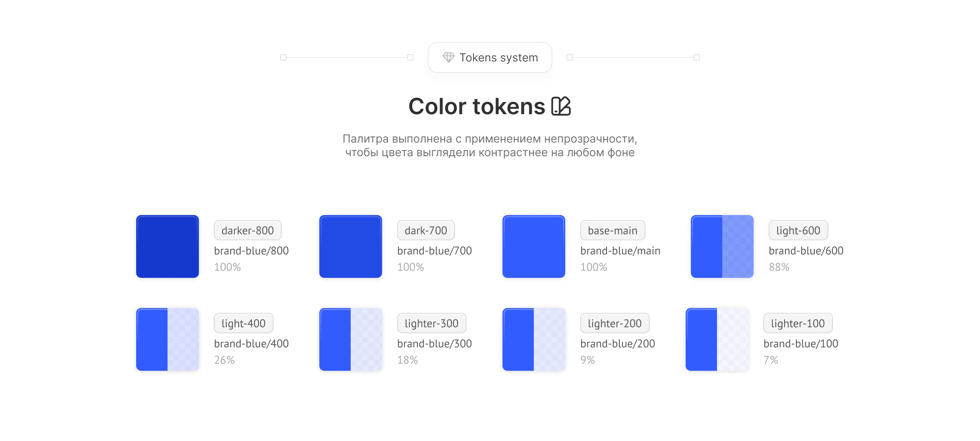Pick the lighter-300 swatch at 18%

[350, 339]
